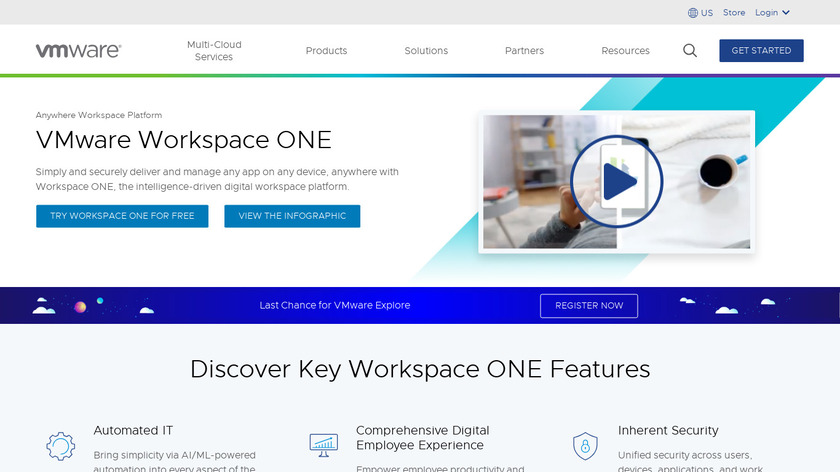Screen dimensions: 840x472
Task: Click Last Chance for VMware Explore text
Action: pyautogui.click(x=335, y=305)
